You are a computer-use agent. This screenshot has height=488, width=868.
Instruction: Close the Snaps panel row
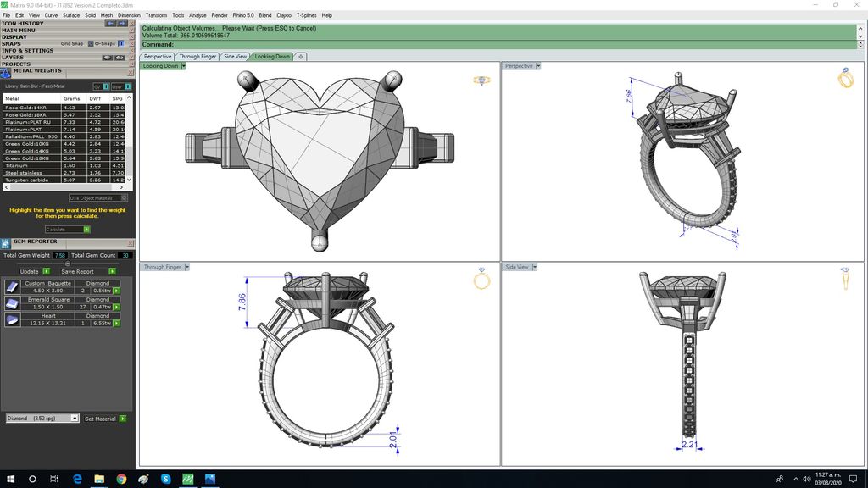pos(131,44)
